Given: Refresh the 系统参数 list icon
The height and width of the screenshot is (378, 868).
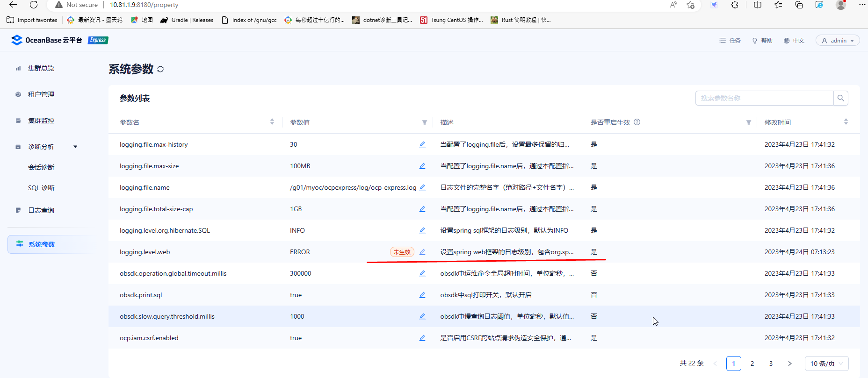Looking at the screenshot, I should click(160, 69).
